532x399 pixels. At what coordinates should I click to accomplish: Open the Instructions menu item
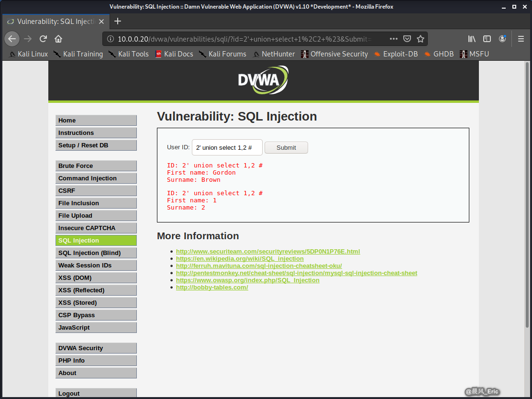pos(96,133)
